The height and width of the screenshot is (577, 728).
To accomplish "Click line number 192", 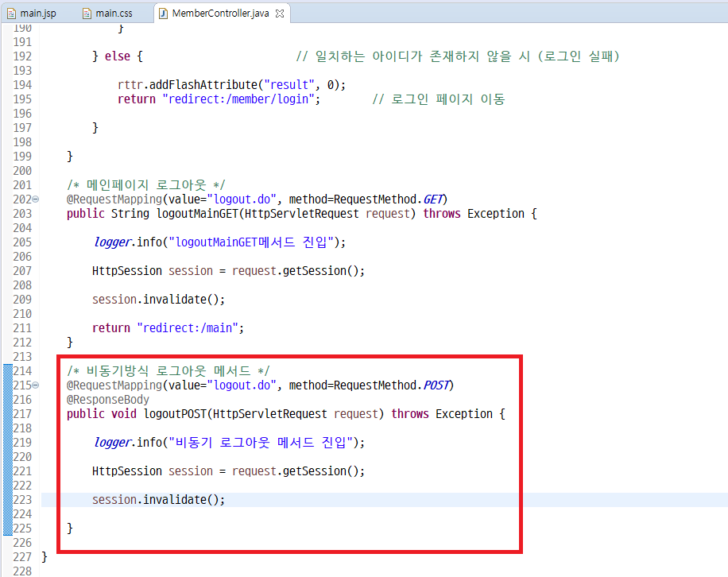I will click(22, 56).
